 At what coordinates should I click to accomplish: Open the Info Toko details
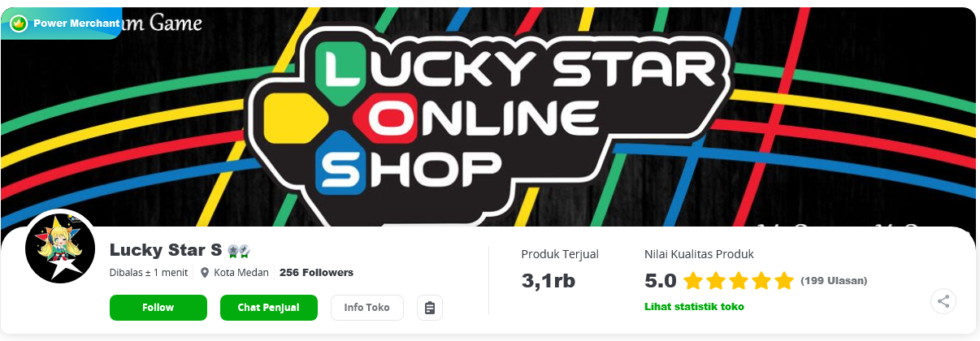tap(367, 308)
